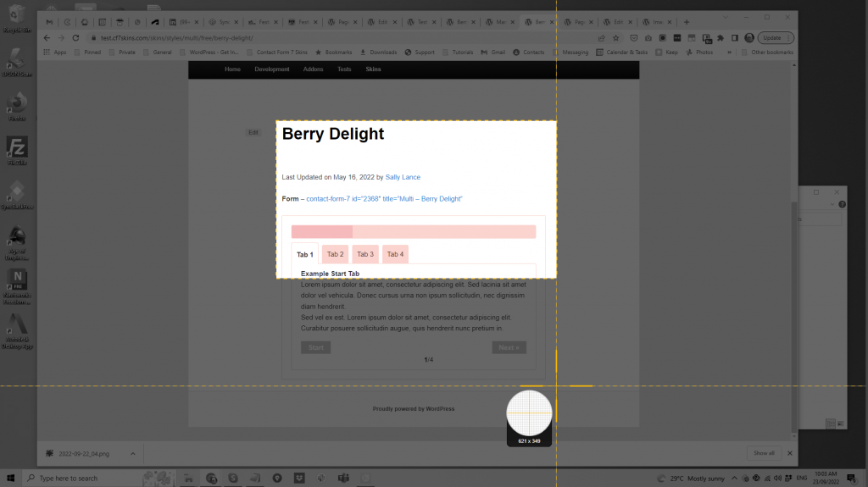Open a new browser tab
The height and width of the screenshot is (487, 868).
(x=687, y=22)
